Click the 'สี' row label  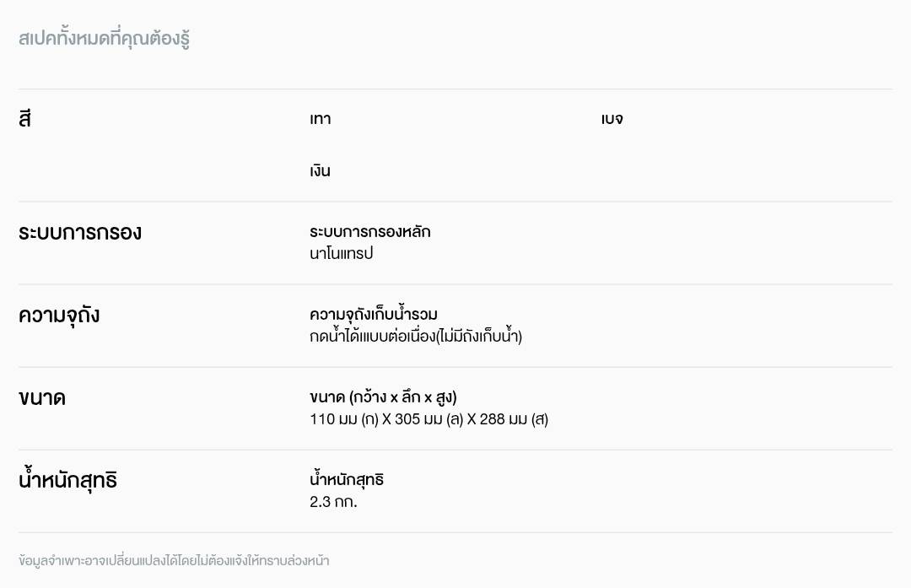(24, 120)
